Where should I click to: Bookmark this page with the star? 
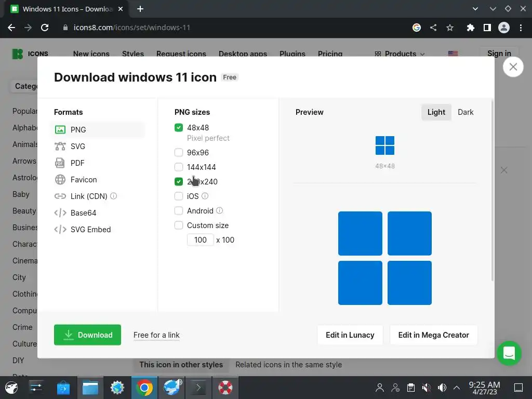pyautogui.click(x=450, y=28)
